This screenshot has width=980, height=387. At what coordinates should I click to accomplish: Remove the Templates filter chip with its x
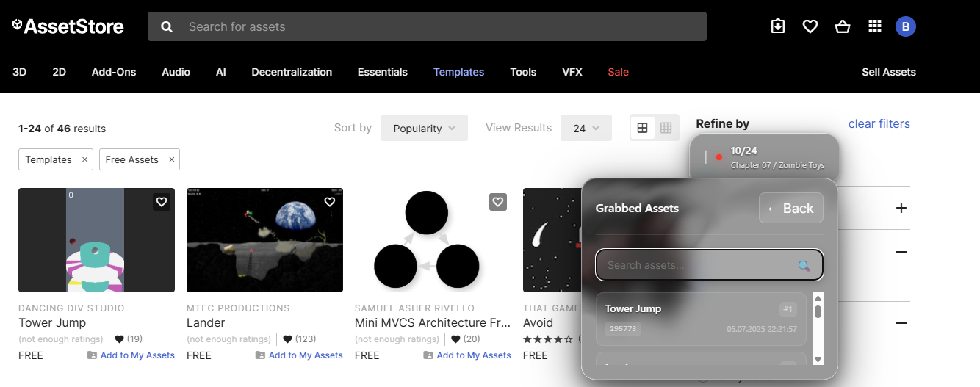[x=84, y=159]
